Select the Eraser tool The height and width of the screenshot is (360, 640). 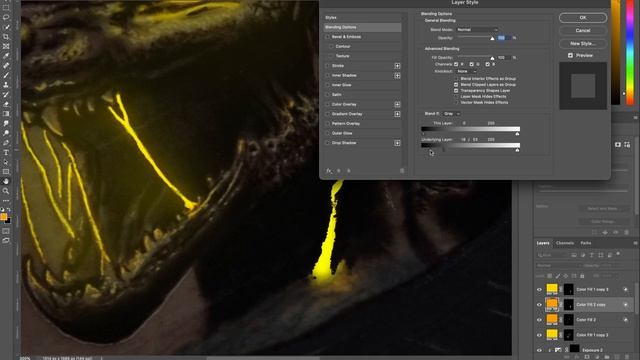pyautogui.click(x=6, y=104)
